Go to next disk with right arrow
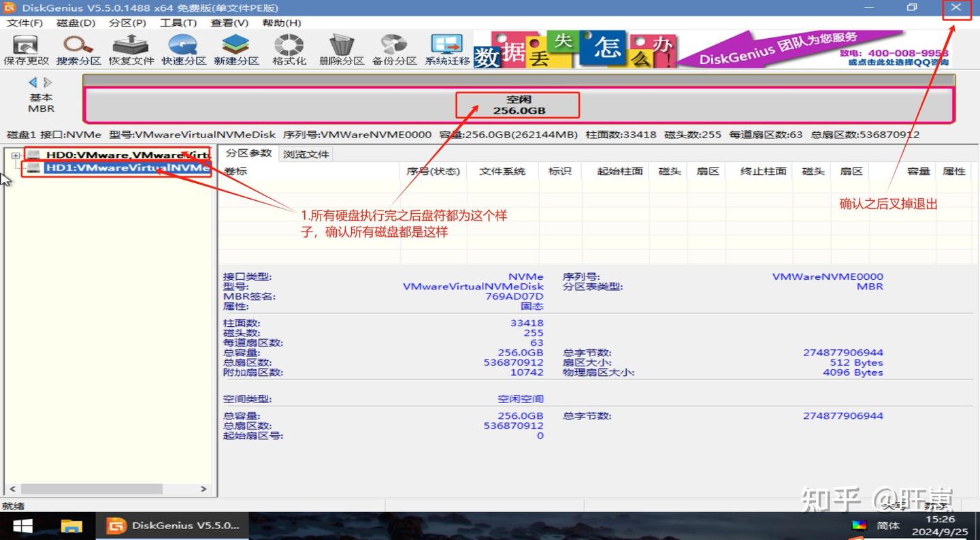980x540 pixels. tap(48, 82)
